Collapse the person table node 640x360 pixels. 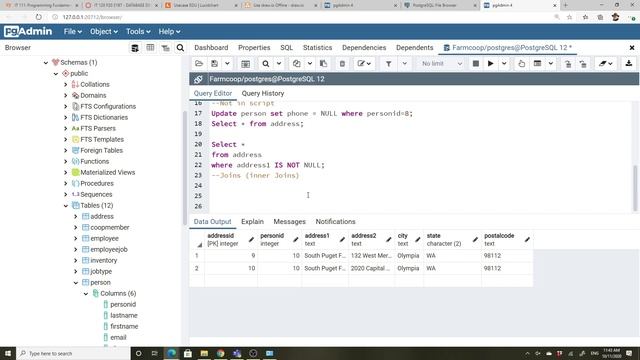(76, 282)
